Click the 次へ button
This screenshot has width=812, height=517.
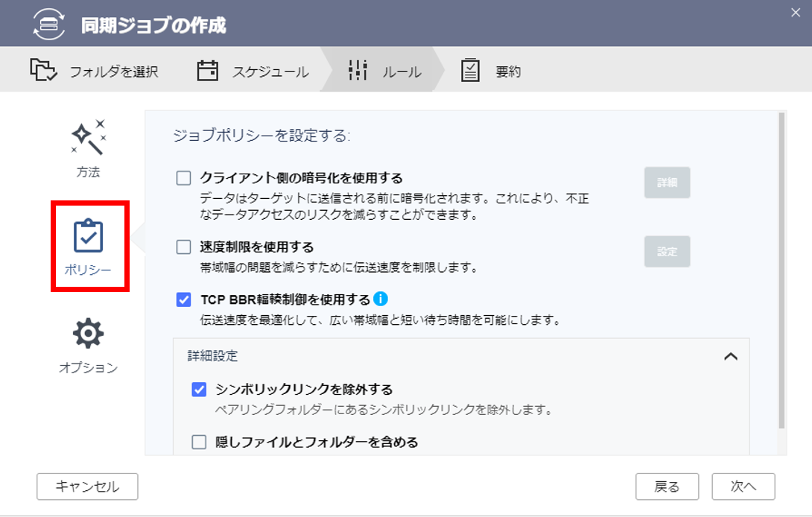[743, 486]
